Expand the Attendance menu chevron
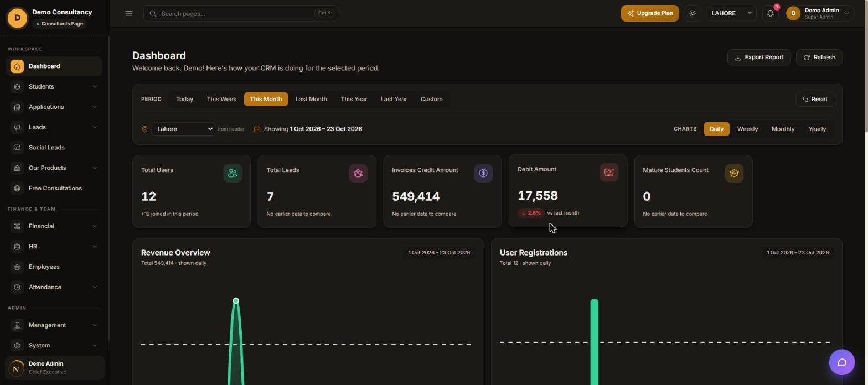 tap(95, 287)
